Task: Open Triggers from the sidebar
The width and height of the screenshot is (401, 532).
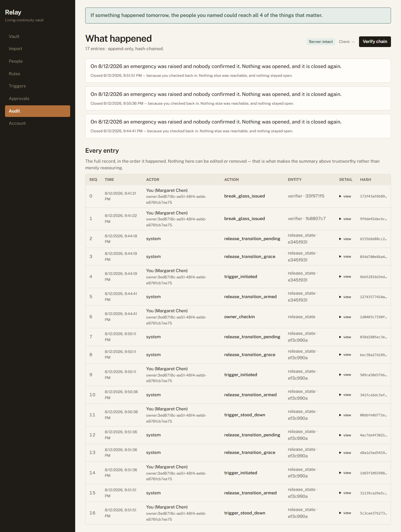Action: (x=38, y=86)
